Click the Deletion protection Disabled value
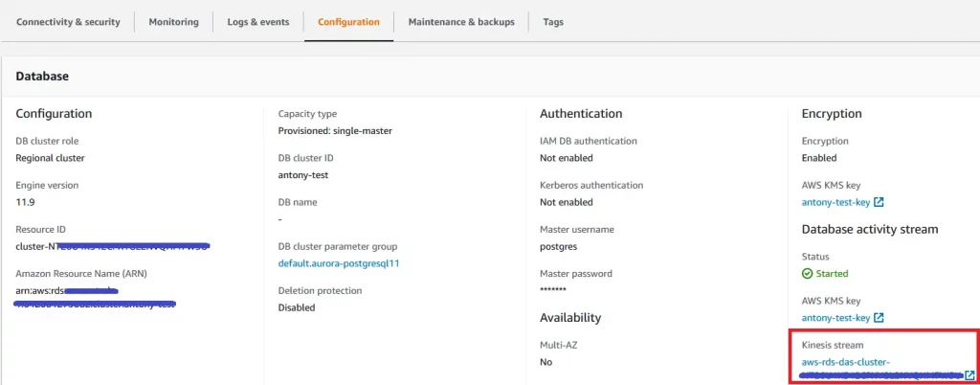Image resolution: width=980 pixels, height=385 pixels. tap(297, 307)
